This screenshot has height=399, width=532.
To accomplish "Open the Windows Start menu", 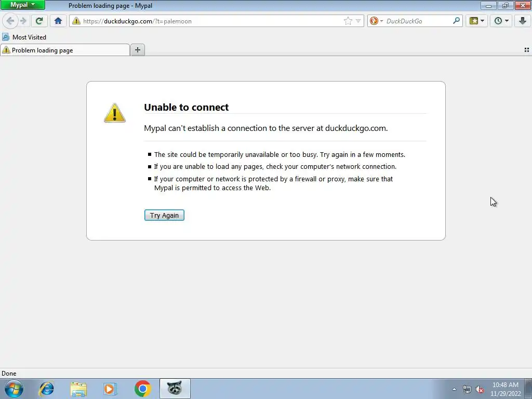I will point(14,389).
